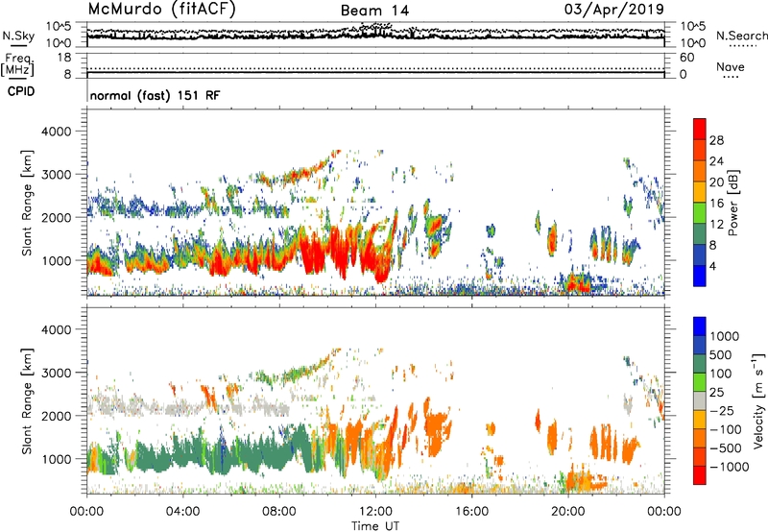The width and height of the screenshot is (768, 532).
Task: Click the 04:00 time tick label
Action: pyautogui.click(x=182, y=512)
